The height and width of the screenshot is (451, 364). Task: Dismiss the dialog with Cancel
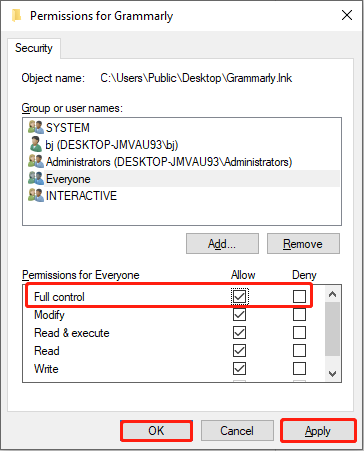tap(237, 431)
